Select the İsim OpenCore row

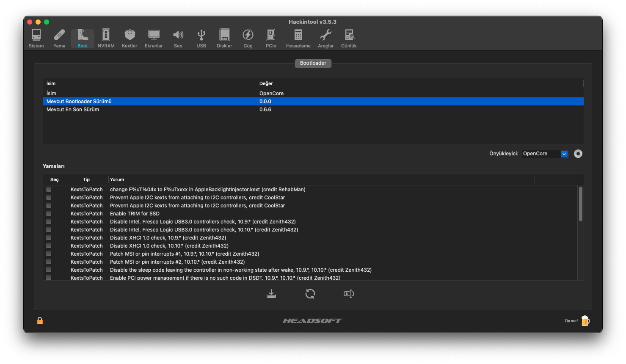tap(313, 94)
